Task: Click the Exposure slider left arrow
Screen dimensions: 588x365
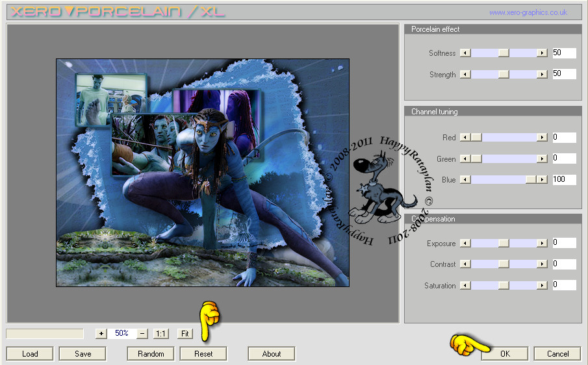Action: (x=465, y=243)
